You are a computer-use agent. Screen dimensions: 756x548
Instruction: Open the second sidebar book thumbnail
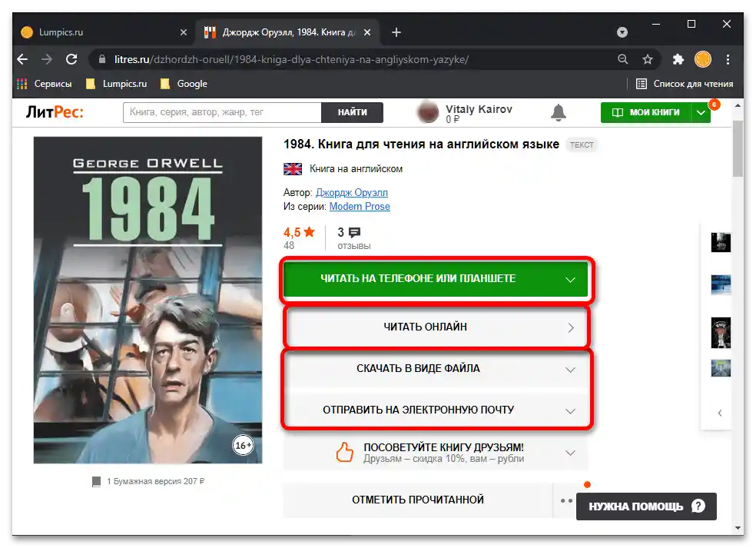coord(721,284)
